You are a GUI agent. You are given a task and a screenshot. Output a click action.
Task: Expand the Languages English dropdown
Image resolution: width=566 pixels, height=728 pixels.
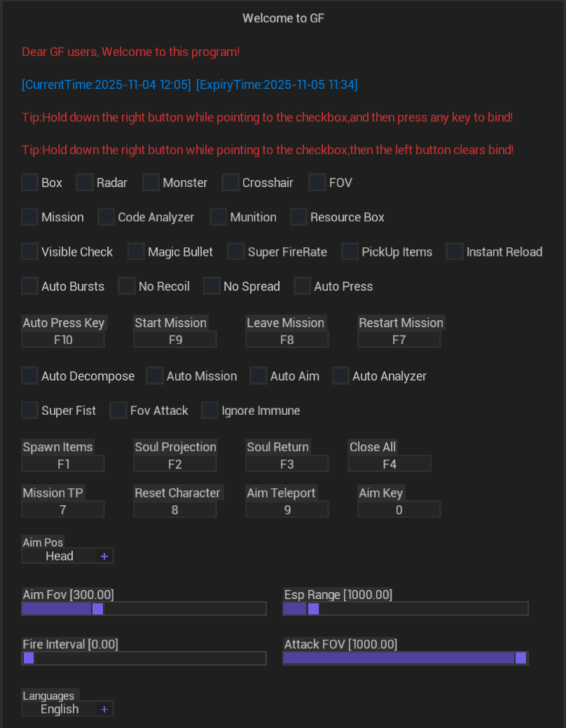click(60, 709)
